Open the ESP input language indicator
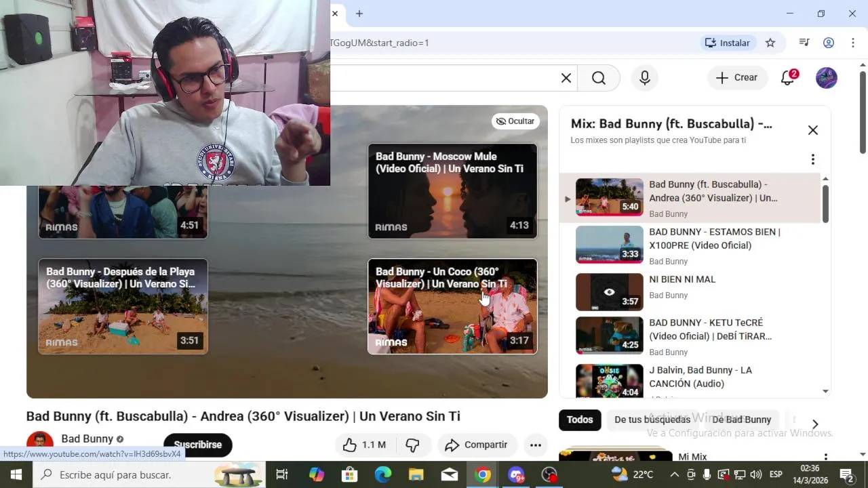868x488 pixels. point(776,474)
